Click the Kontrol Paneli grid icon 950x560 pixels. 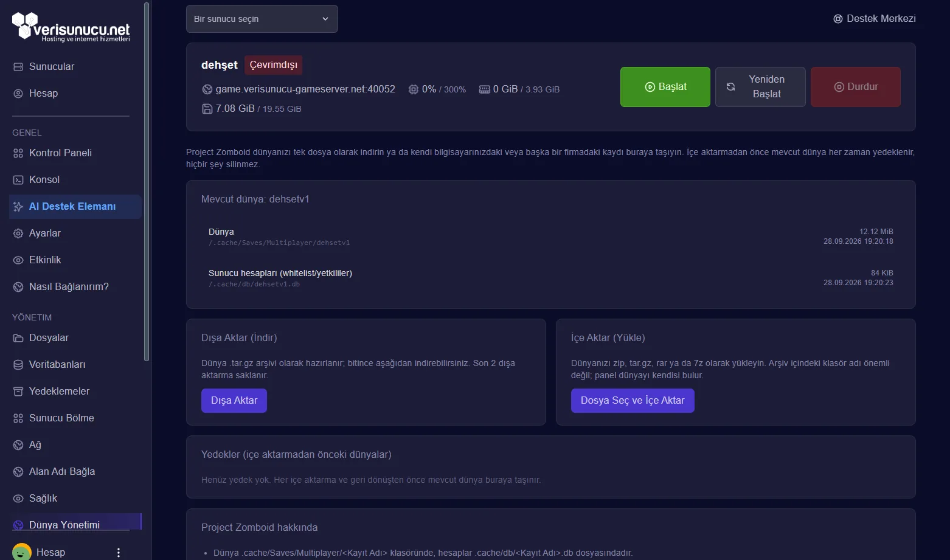(x=18, y=153)
